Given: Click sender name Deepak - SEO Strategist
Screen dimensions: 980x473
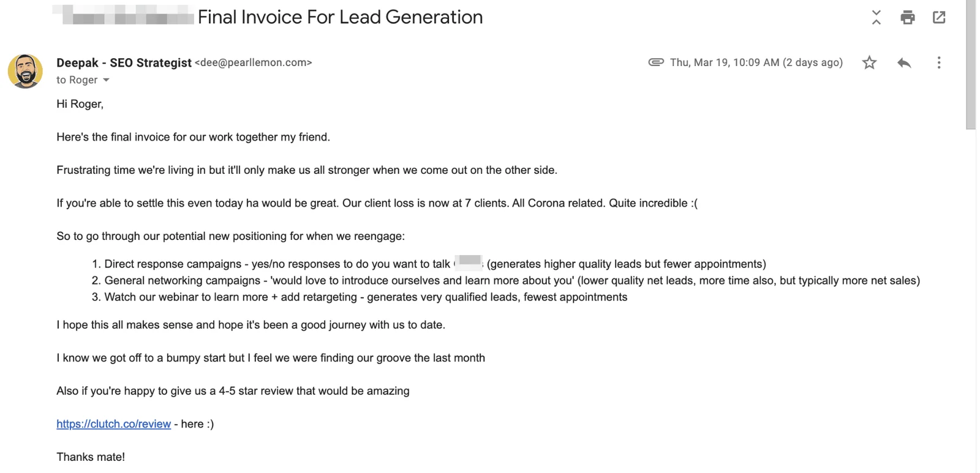Looking at the screenshot, I should tap(124, 62).
